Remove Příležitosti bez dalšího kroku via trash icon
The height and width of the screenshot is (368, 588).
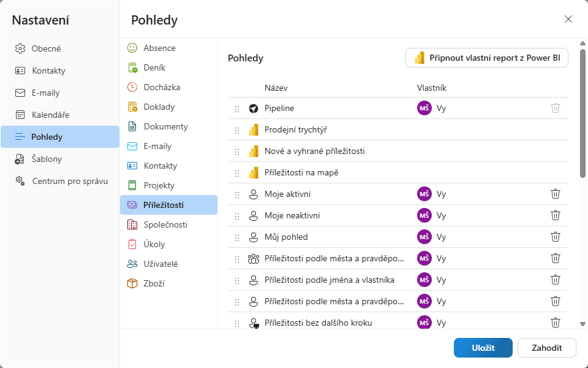point(556,323)
